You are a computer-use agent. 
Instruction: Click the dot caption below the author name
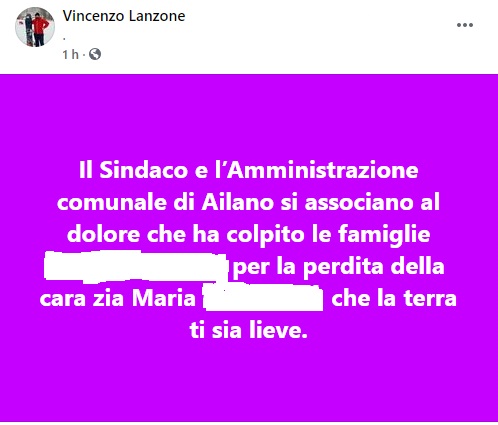pos(64,39)
